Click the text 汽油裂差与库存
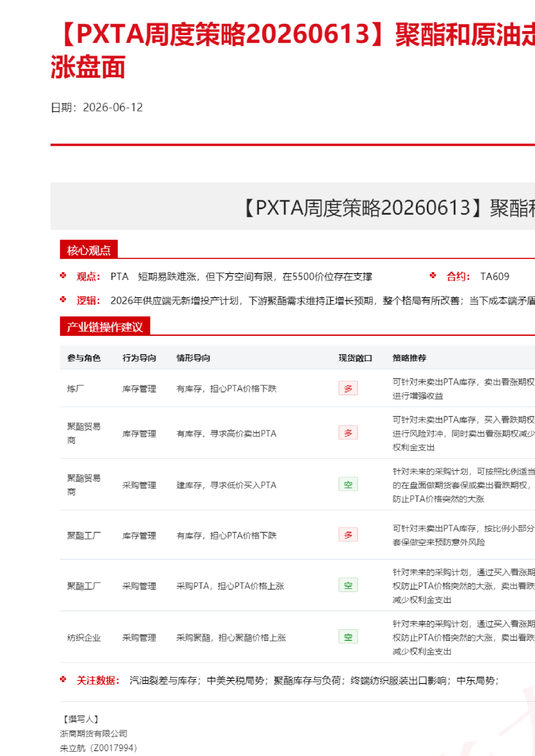This screenshot has width=535, height=756. coord(163,680)
